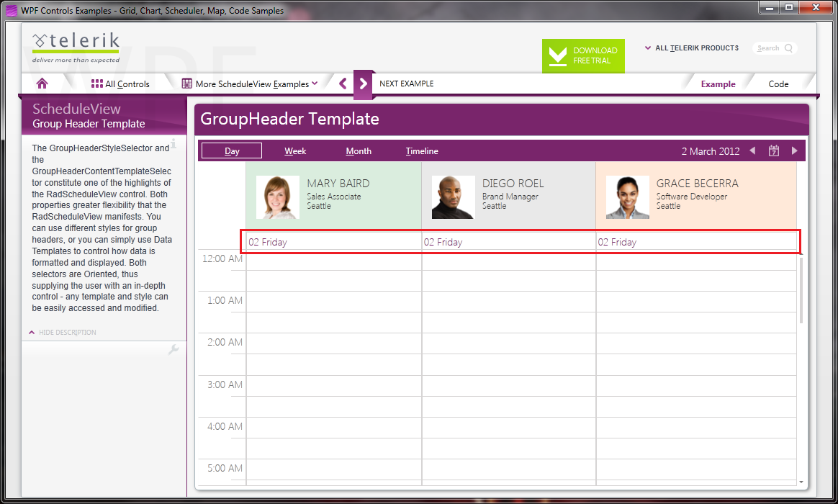Click the 4:00 AM time label
The image size is (838, 504).
(x=225, y=426)
